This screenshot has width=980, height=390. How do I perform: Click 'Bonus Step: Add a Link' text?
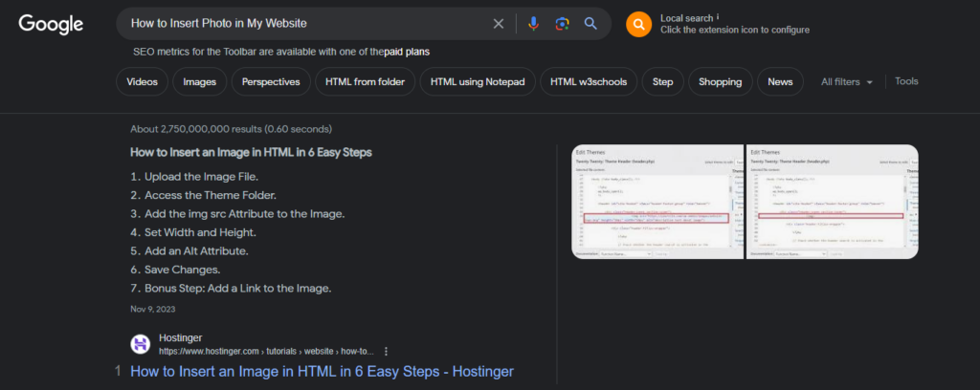click(x=237, y=289)
